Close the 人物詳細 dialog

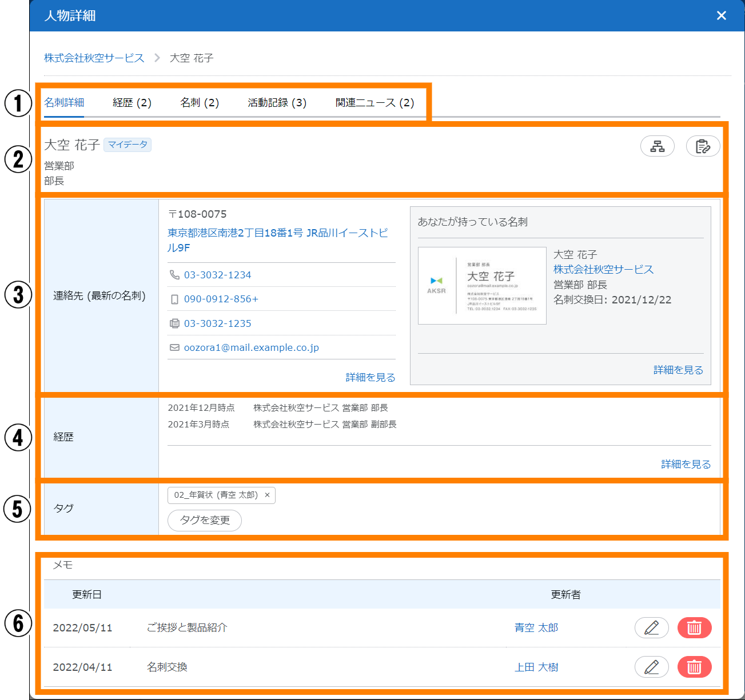click(722, 15)
